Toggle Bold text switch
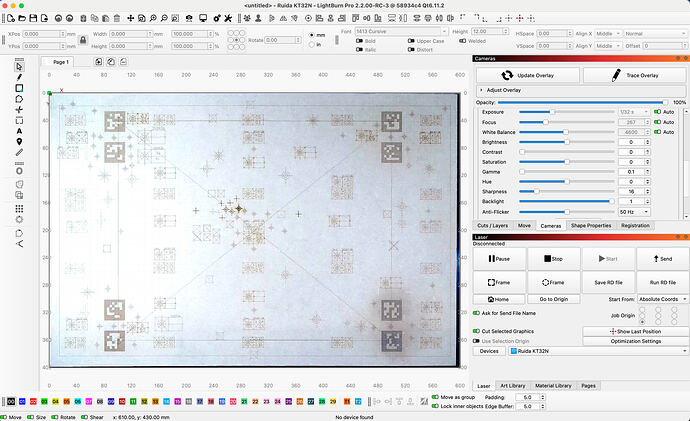This screenshot has width=690, height=421. click(359, 41)
